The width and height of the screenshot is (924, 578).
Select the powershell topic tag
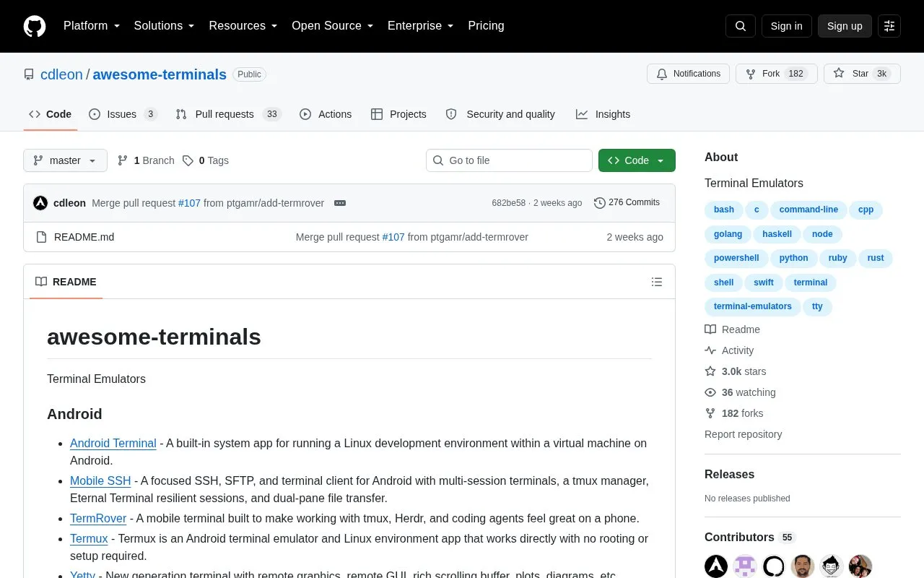click(x=736, y=258)
